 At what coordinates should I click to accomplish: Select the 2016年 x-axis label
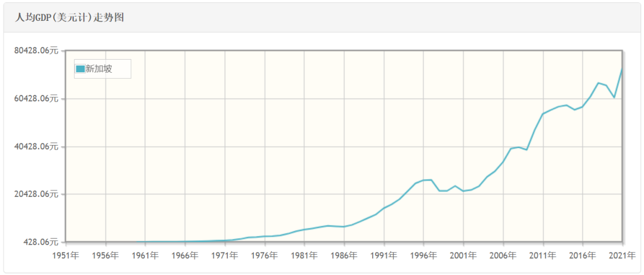583,256
